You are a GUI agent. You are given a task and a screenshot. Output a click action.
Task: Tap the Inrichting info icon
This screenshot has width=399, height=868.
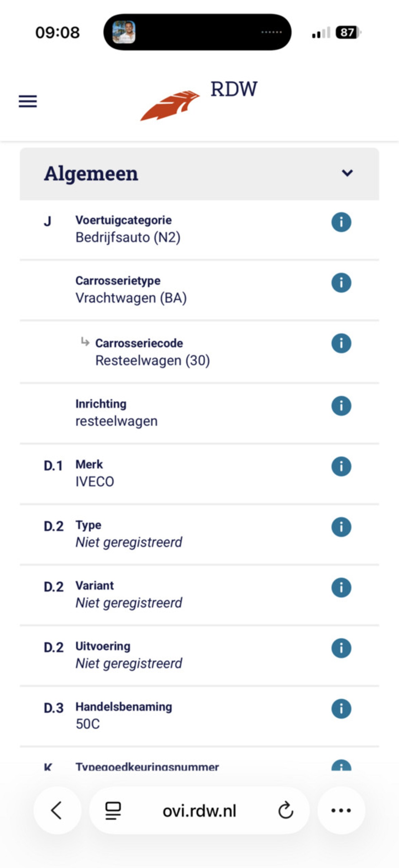pyautogui.click(x=341, y=406)
